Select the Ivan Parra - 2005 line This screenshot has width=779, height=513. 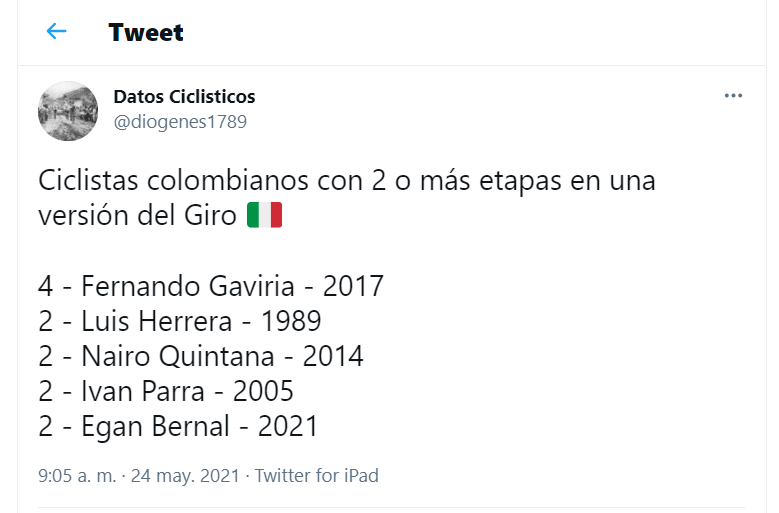click(166, 391)
